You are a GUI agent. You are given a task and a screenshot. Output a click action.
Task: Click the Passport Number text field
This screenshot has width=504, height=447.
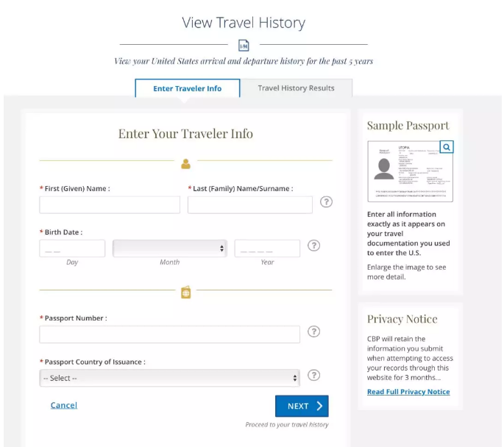tap(169, 335)
